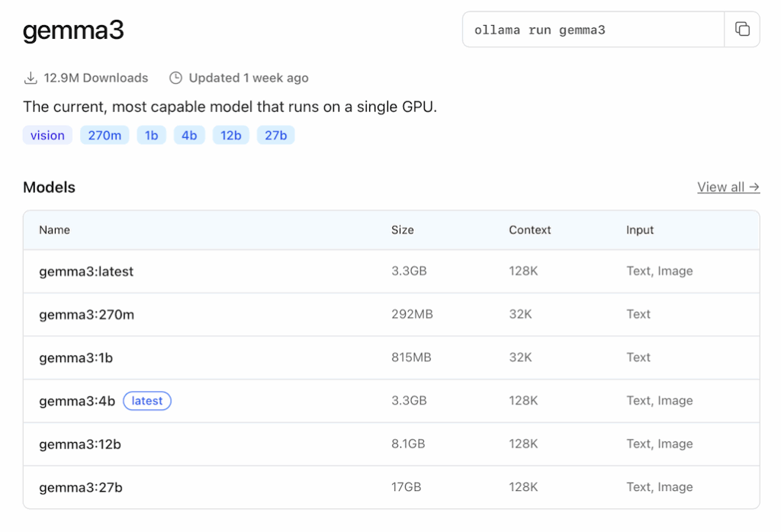The height and width of the screenshot is (532, 781).
Task: Click the Updated 1 week ago text
Action: pos(249,79)
